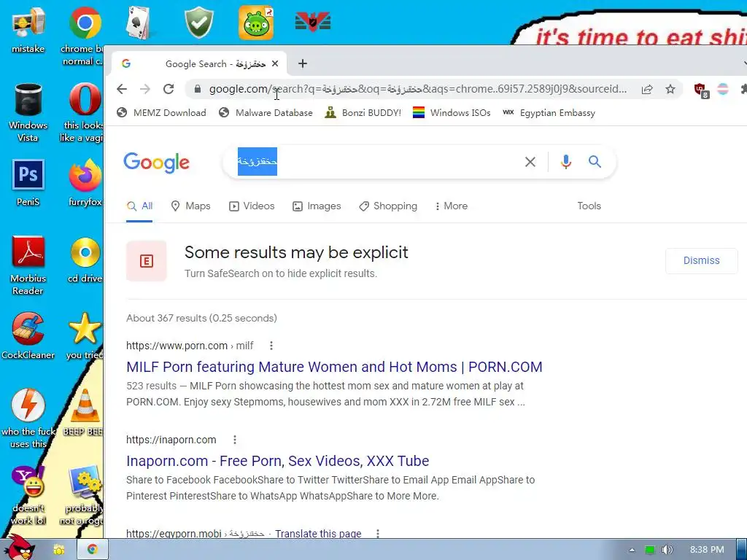Viewport: 747px width, 560px height.
Task: Switch to the All results tab
Action: click(139, 206)
